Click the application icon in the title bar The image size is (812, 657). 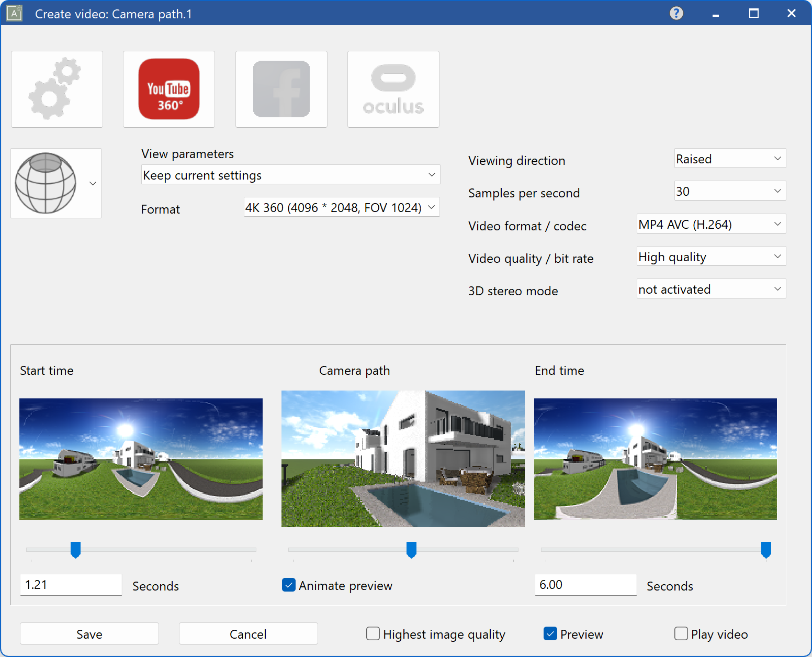[x=14, y=13]
